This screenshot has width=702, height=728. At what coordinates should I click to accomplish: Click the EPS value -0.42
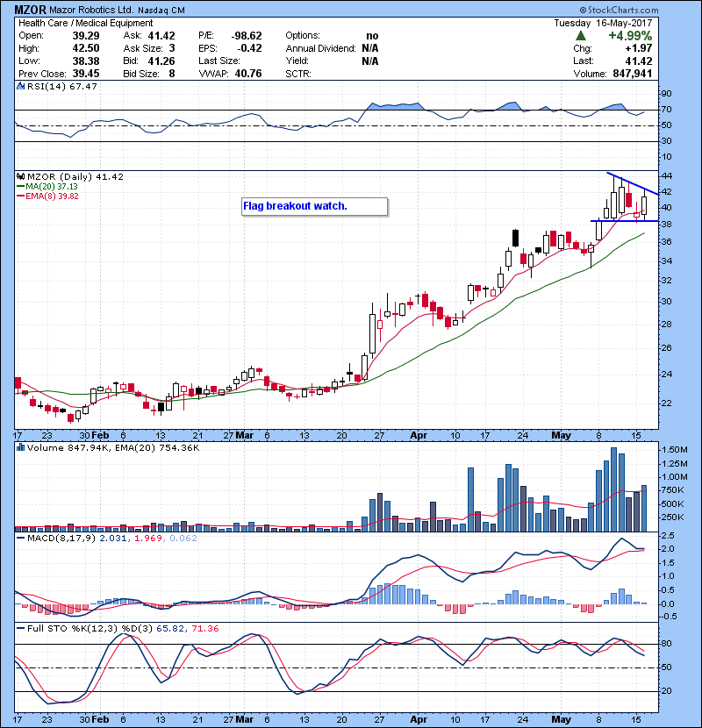249,48
